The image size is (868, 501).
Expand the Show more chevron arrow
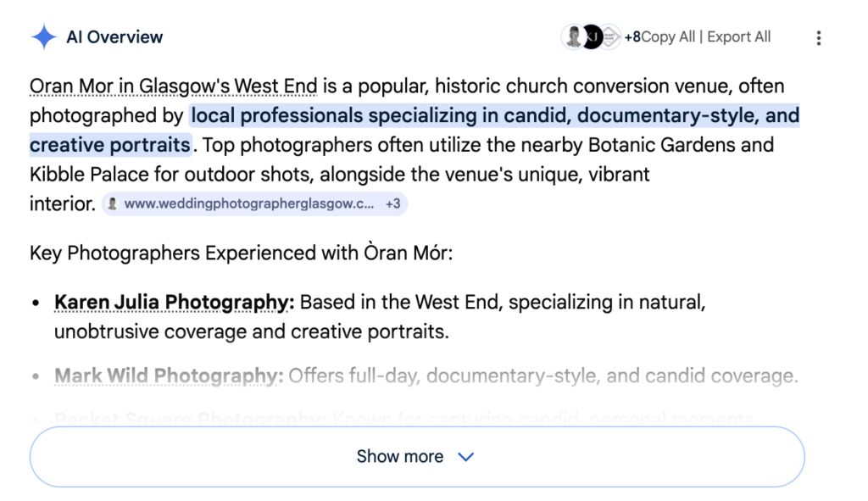point(465,457)
